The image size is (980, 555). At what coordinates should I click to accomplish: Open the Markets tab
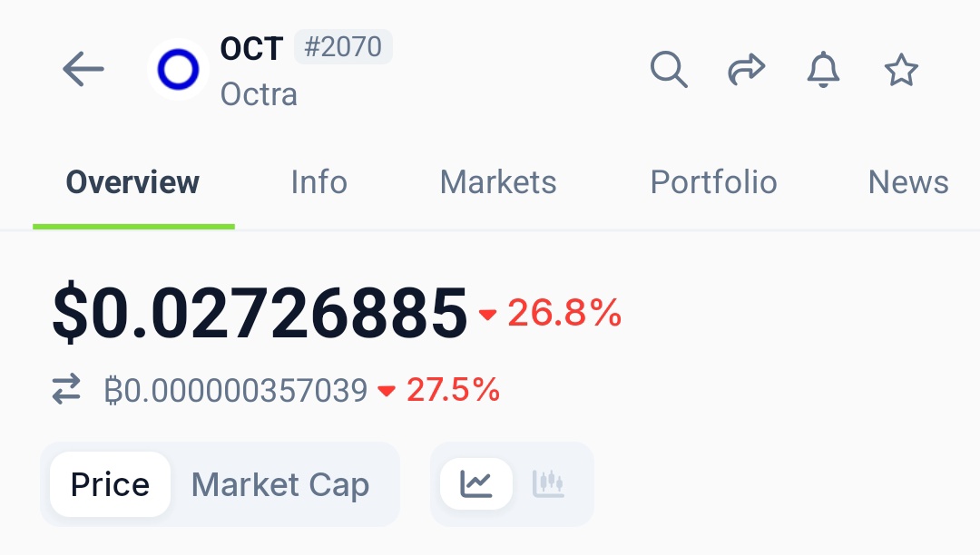[x=498, y=182]
